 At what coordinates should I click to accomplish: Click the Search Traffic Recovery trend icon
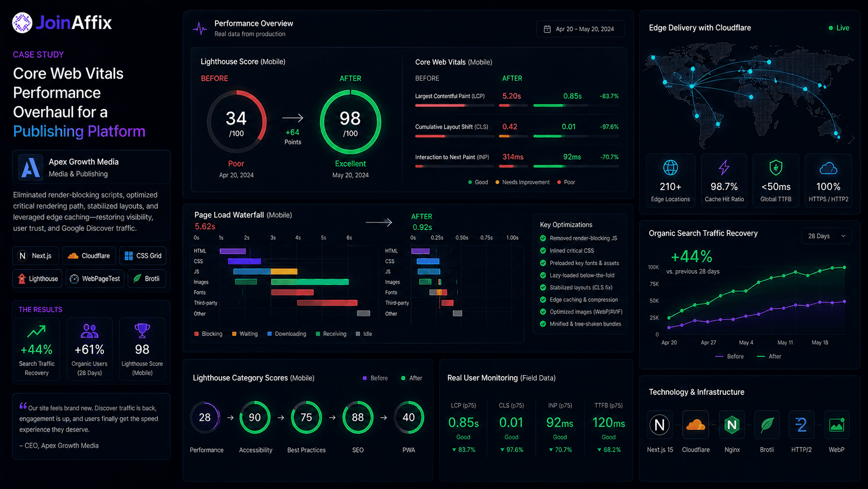click(36, 331)
